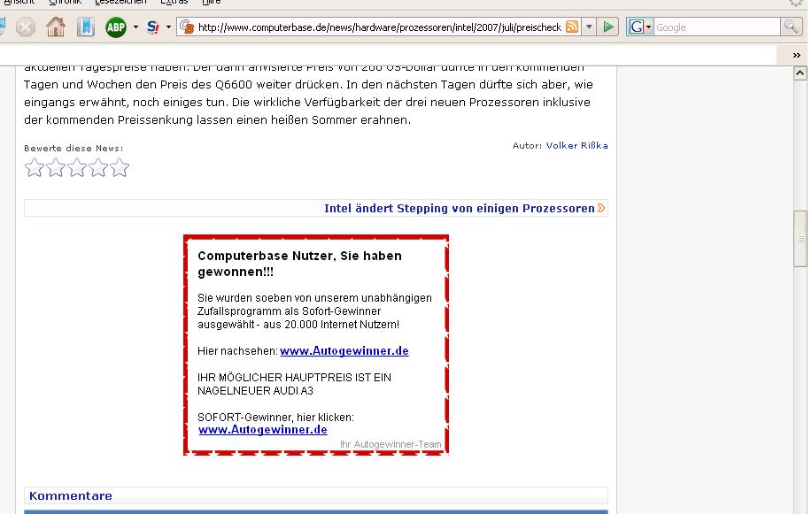The image size is (812, 514).
Task: Rate the news with four stars
Action: tap(98, 168)
